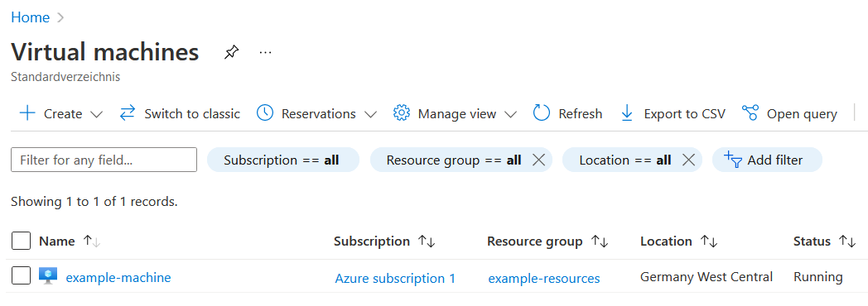Remove the Resource group filter

tap(538, 160)
